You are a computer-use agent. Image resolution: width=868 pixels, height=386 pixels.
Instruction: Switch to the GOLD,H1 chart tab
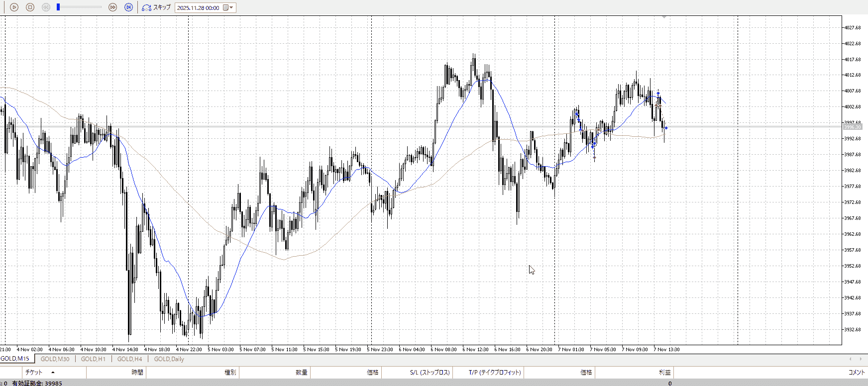coord(93,359)
